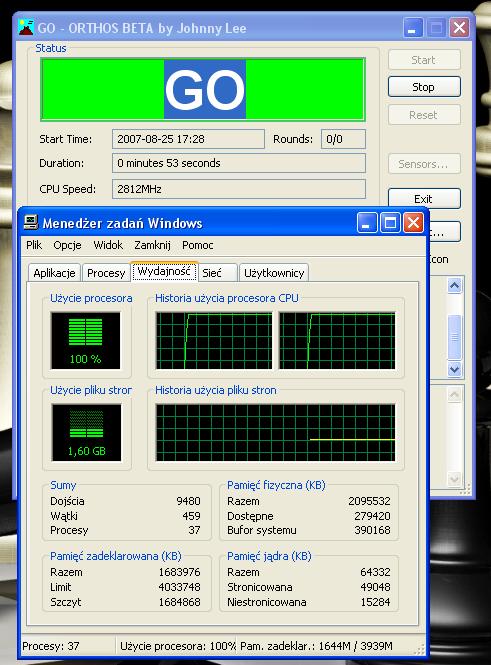Viewport: 491px width, 665px height.
Task: Click the Dostępne value 279420
Action: point(372,516)
